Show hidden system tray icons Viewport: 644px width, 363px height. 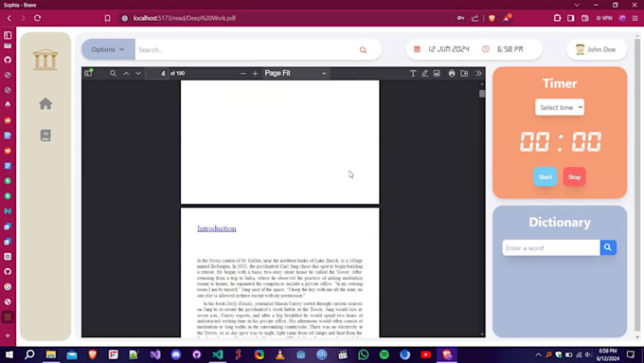(538, 354)
